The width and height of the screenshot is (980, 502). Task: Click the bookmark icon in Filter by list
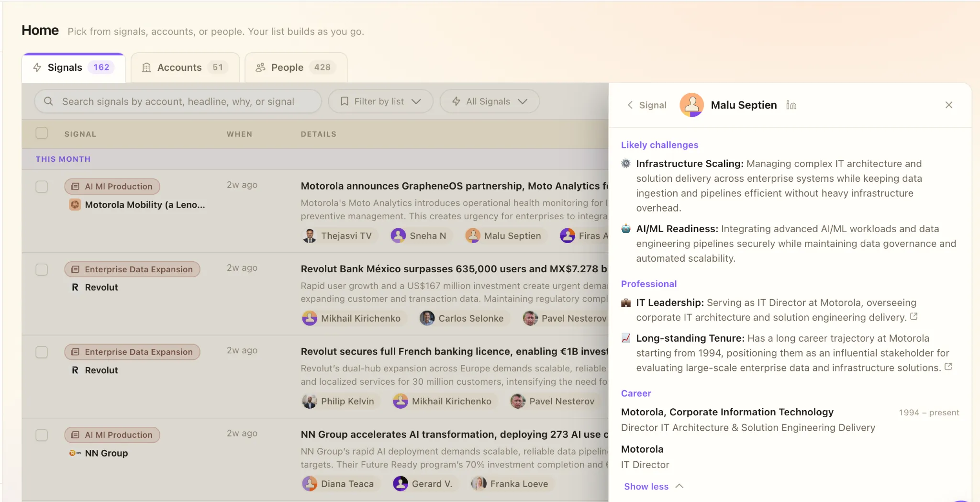[345, 101]
